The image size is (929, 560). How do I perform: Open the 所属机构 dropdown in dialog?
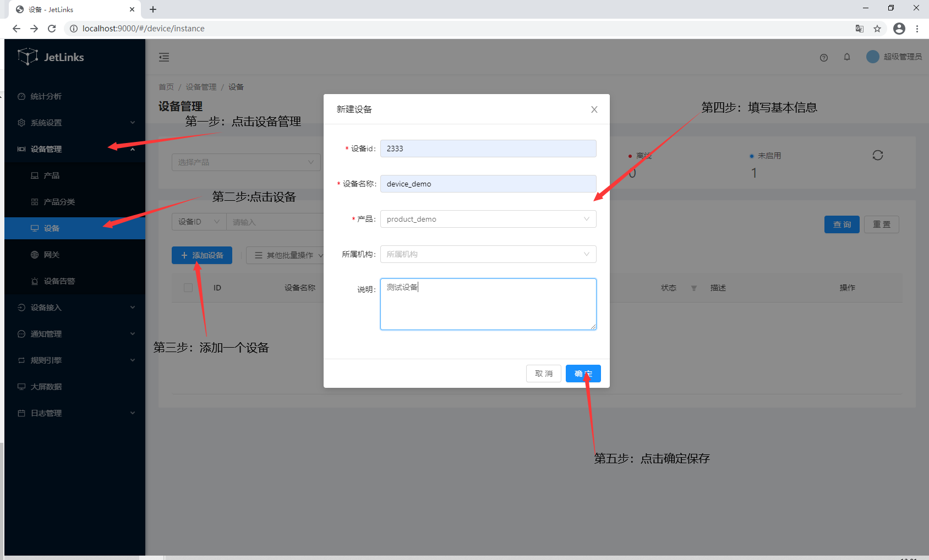[488, 254]
